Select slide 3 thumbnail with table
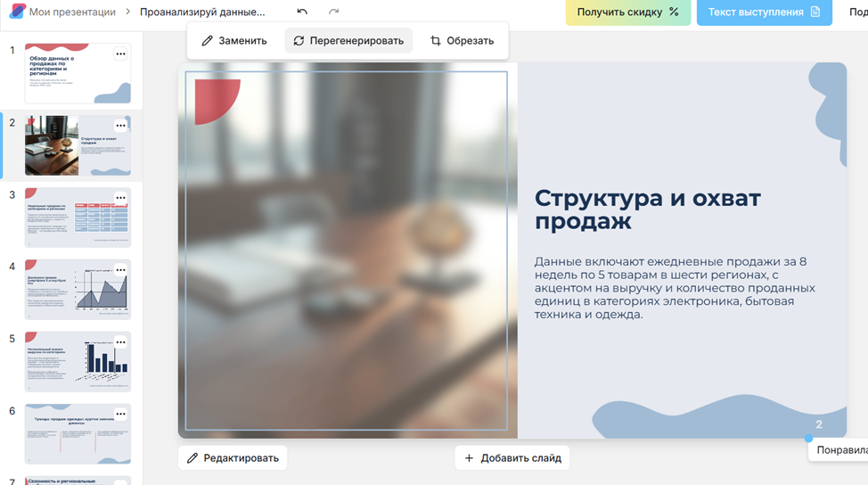Screen dimensions: 868x485 (x=78, y=218)
